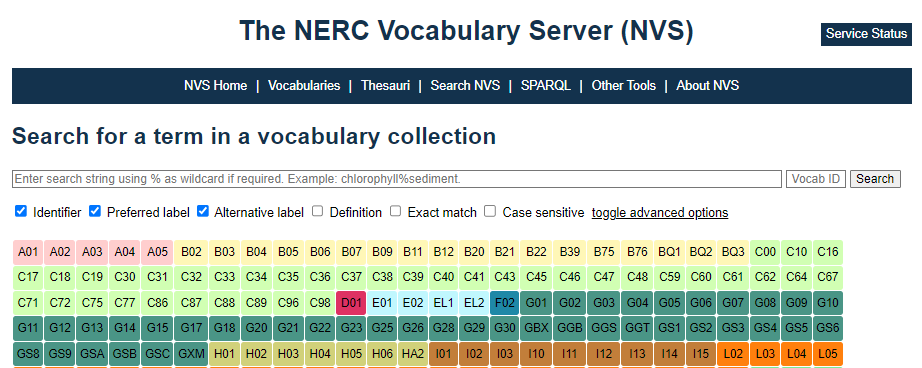Click the Vocab ID input field
This screenshot has height=368, width=922.
click(816, 179)
